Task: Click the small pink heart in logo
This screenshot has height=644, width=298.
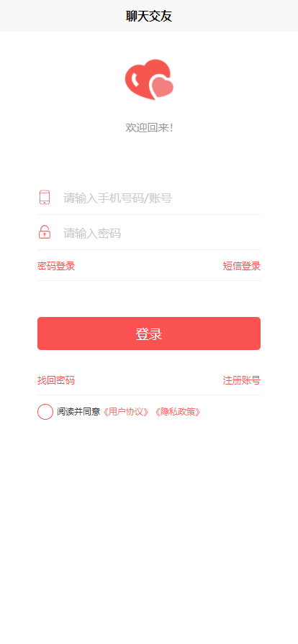Action: (x=162, y=87)
